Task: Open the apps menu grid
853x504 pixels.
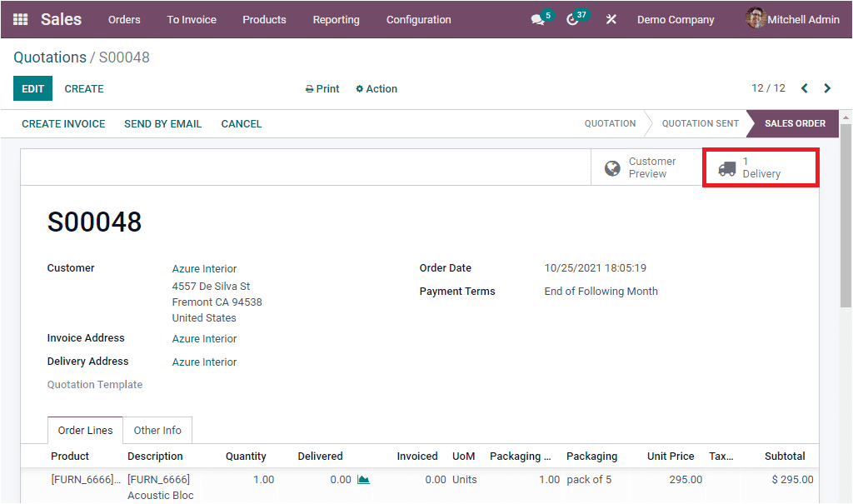Action: coord(20,19)
